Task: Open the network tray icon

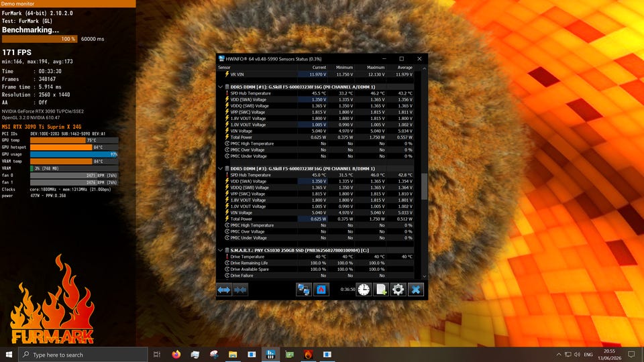Action: click(x=568, y=355)
